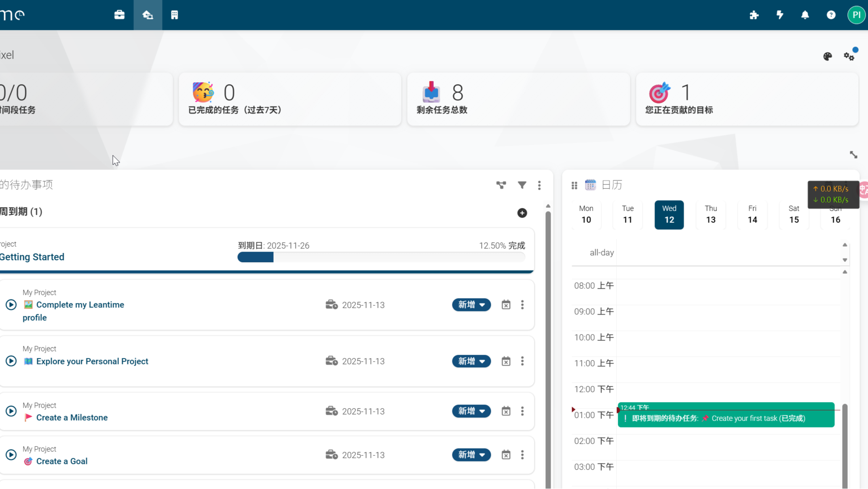The width and height of the screenshot is (868, 489).
Task: Click the filter icon in the to-do panel
Action: [x=522, y=185]
